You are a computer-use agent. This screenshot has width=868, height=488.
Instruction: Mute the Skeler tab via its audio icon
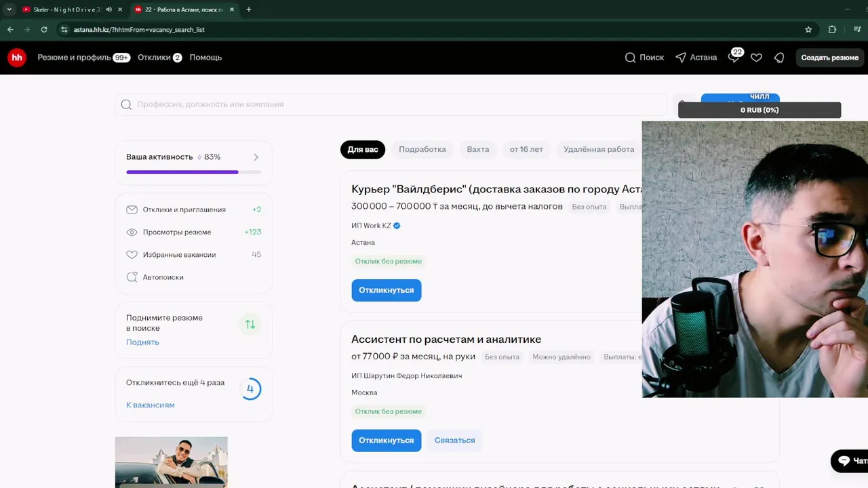click(108, 9)
